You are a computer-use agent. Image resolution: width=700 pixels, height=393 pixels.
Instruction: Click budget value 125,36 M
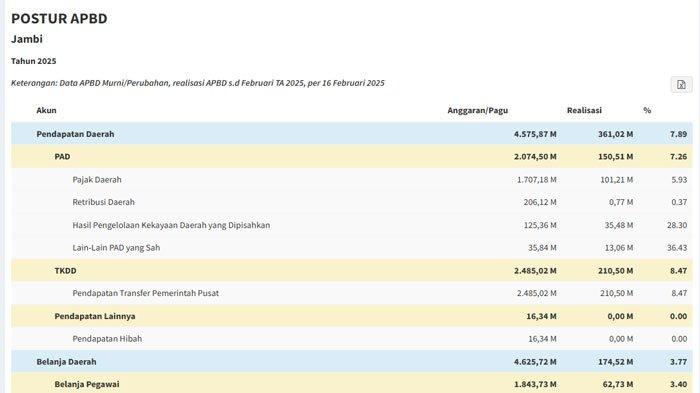coord(540,225)
